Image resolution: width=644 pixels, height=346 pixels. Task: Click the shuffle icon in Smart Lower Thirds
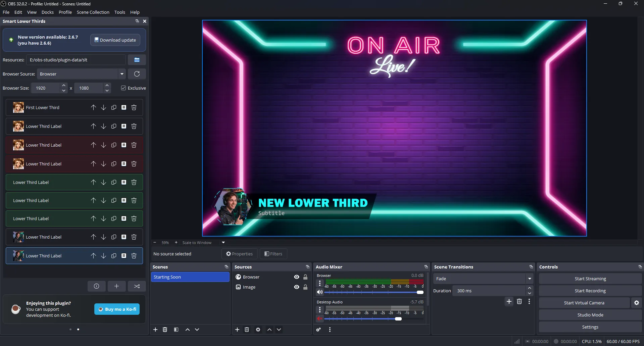pos(137,286)
